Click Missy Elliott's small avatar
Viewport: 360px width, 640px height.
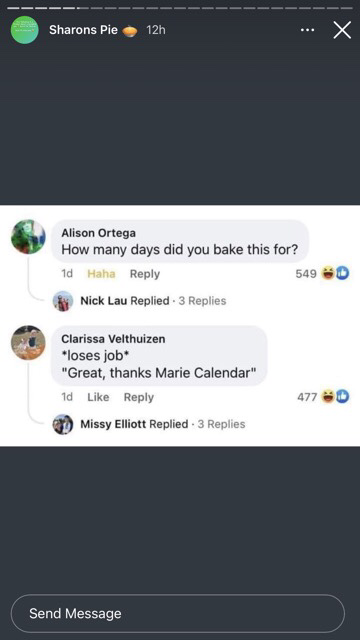click(63, 424)
